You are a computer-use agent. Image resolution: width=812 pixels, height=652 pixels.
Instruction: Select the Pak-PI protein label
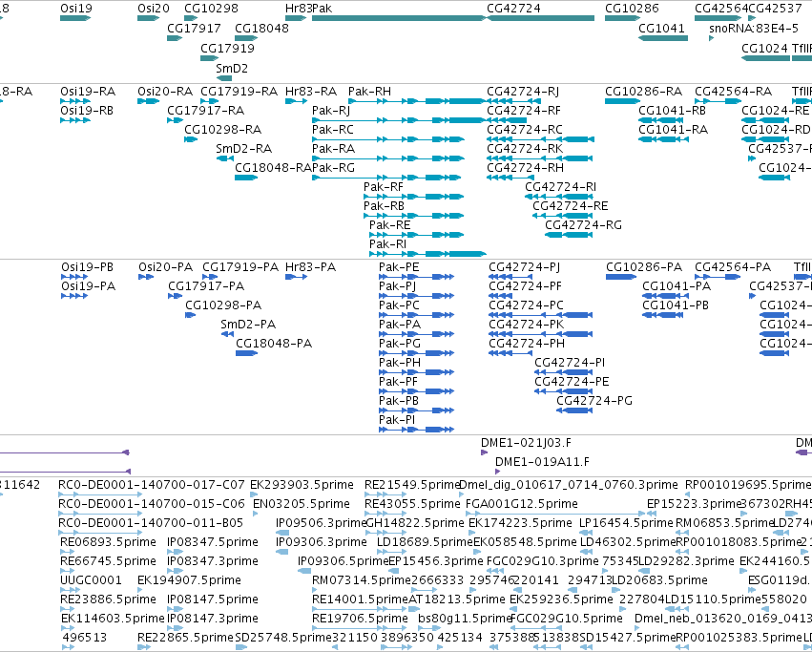(x=397, y=420)
